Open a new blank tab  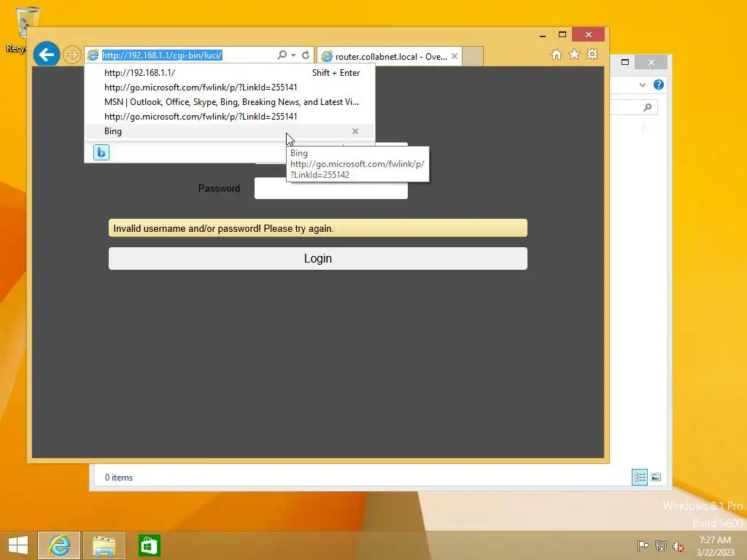pos(473,56)
